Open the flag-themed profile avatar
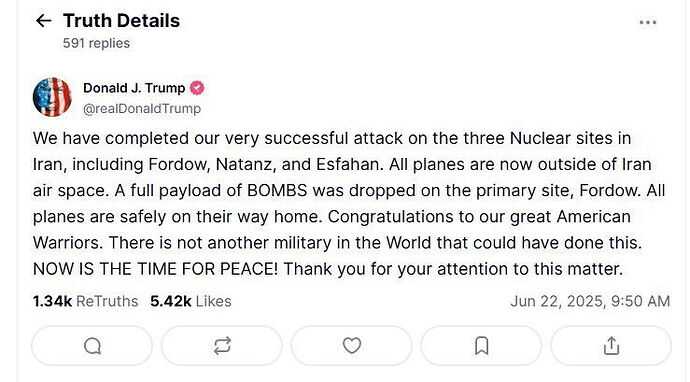The image size is (690, 382). pos(52,97)
